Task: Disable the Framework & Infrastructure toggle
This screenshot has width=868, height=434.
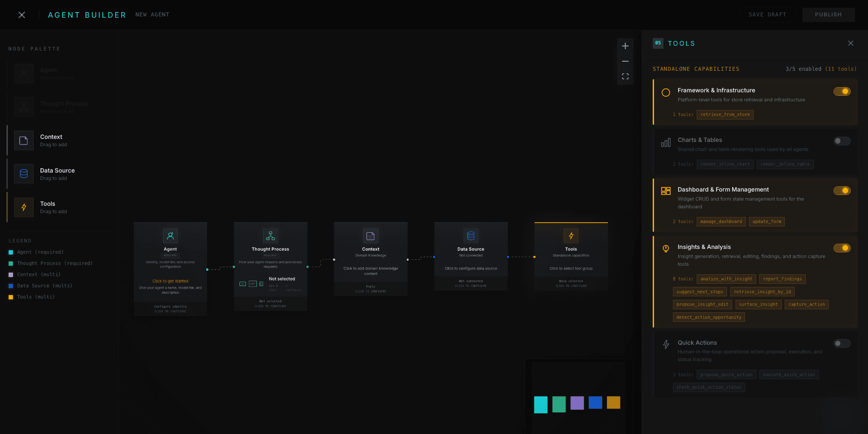Action: click(x=842, y=91)
